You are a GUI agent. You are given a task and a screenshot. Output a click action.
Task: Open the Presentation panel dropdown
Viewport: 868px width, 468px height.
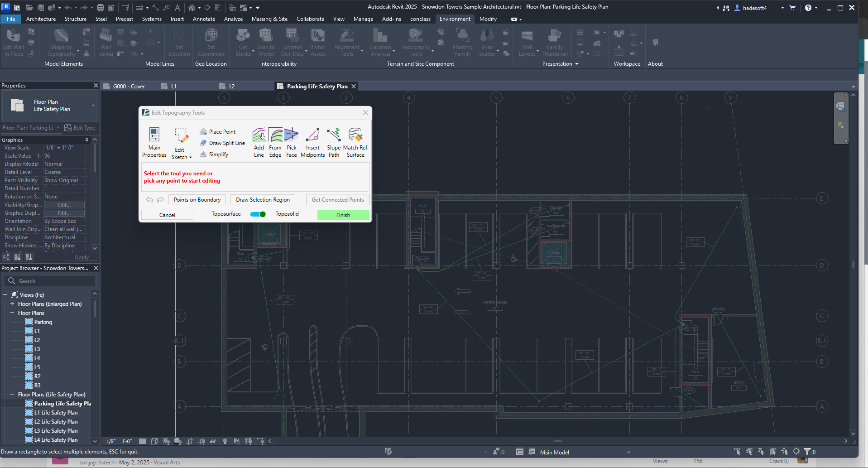click(x=577, y=64)
